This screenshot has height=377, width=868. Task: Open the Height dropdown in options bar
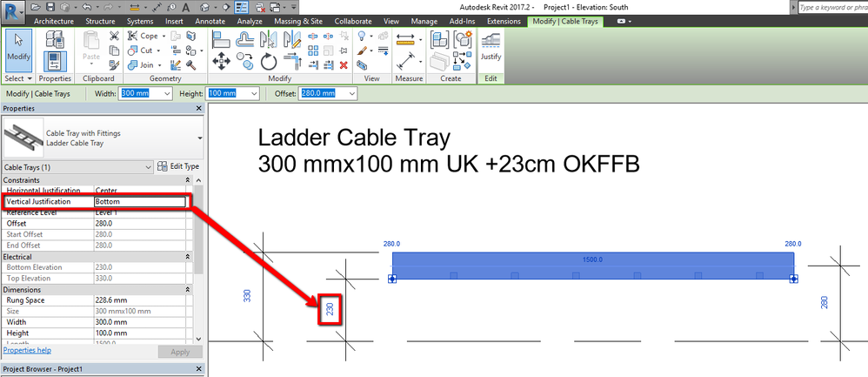pos(254,94)
